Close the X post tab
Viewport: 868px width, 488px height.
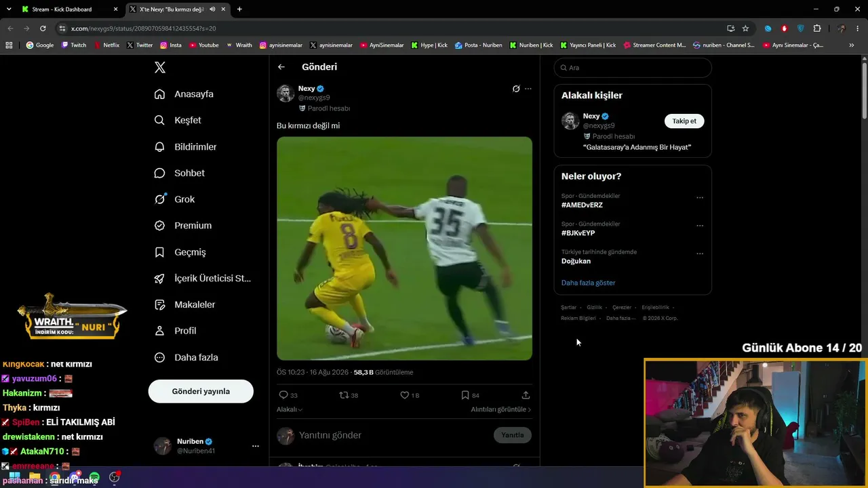223,9
